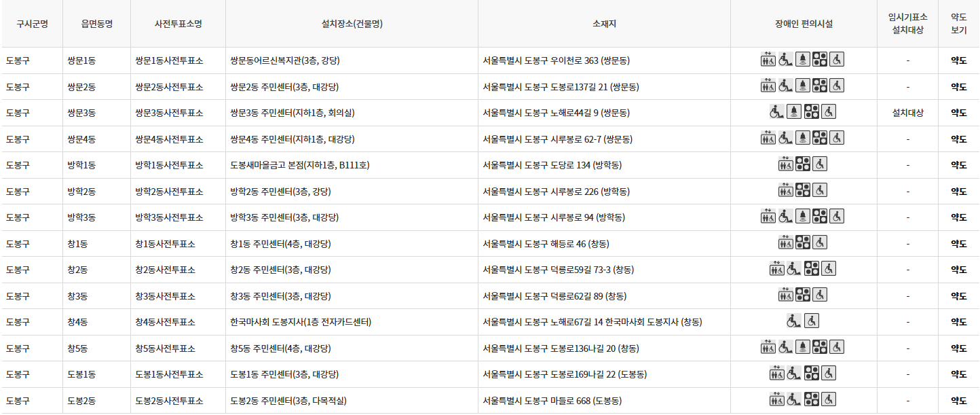Open the 약도 link in the 창3동 row

coord(958,295)
